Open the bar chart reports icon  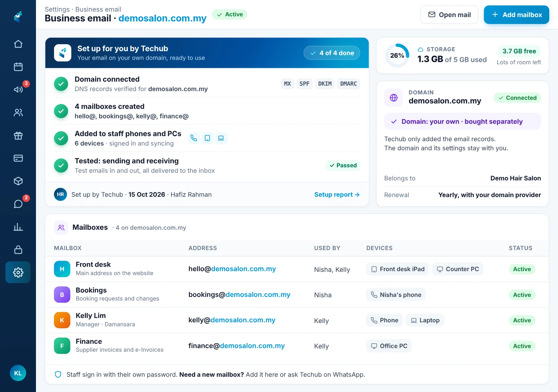pyautogui.click(x=18, y=227)
